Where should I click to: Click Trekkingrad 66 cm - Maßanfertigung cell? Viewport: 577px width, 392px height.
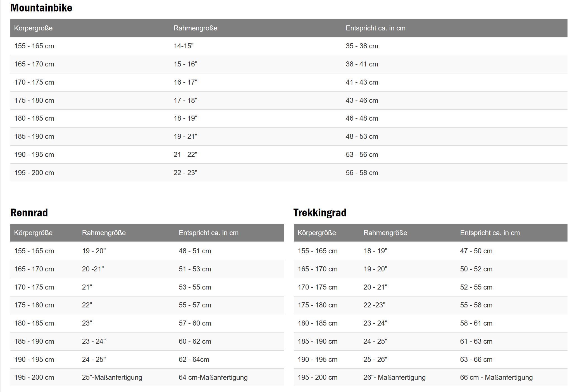[496, 377]
